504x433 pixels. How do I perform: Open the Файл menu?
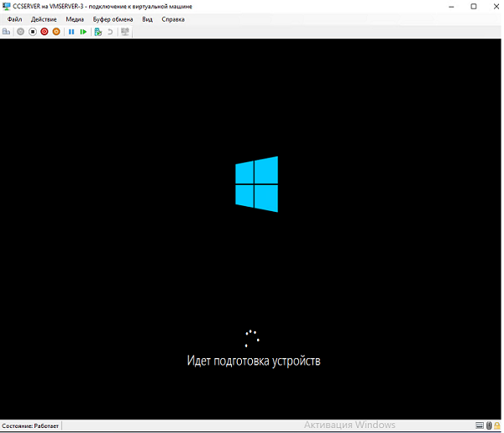coord(14,19)
